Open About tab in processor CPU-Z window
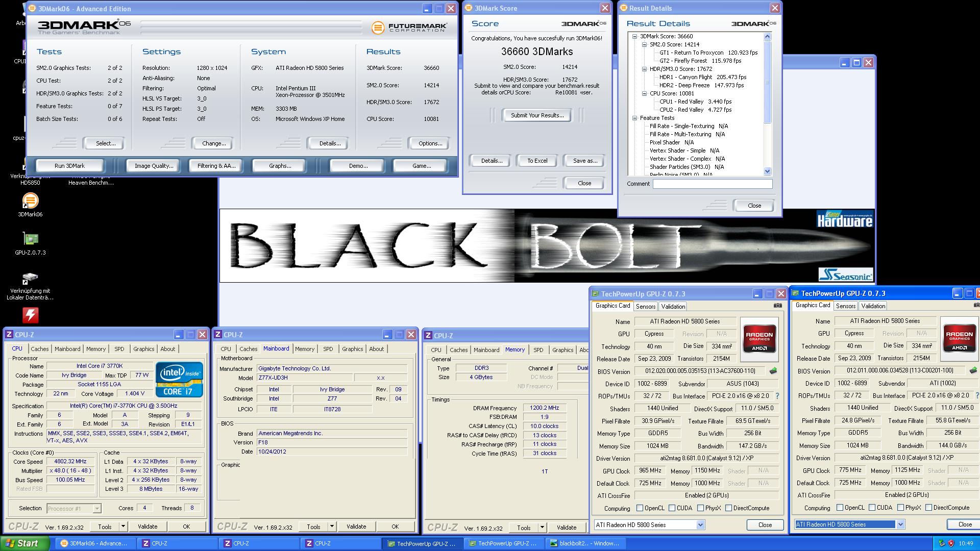 (x=168, y=349)
